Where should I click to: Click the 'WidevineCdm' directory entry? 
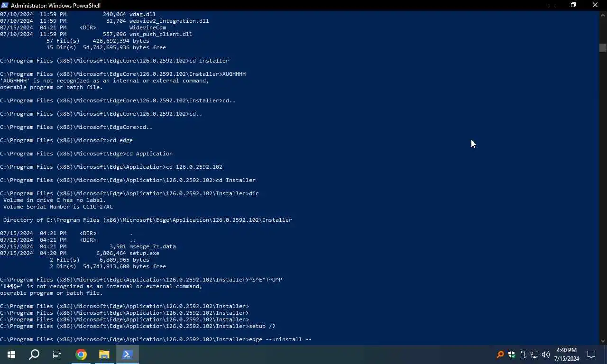click(147, 27)
